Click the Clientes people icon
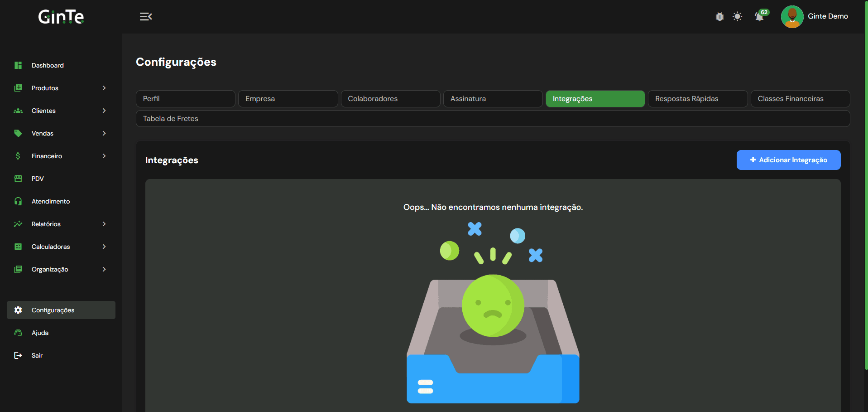Screen dimensions: 868x412 click(x=18, y=111)
